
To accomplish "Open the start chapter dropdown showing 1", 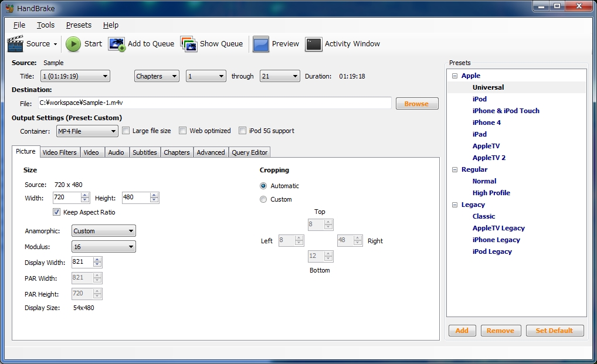I will [206, 76].
